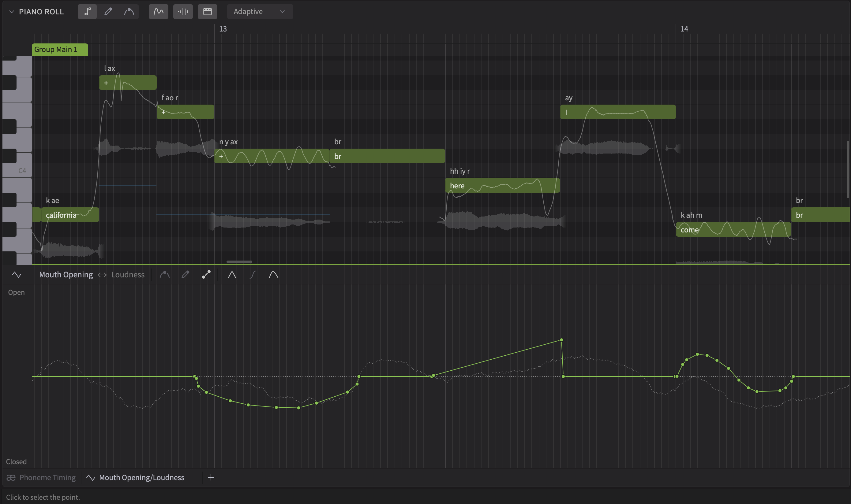Toggle the linear interpolation mode
Screen dimensions: 851x504
[232, 274]
